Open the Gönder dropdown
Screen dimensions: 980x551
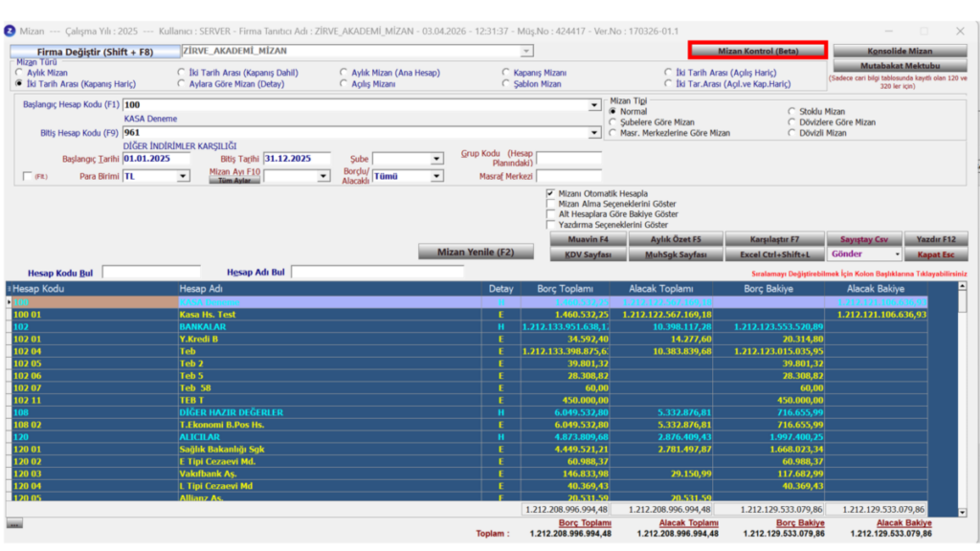[x=897, y=254]
